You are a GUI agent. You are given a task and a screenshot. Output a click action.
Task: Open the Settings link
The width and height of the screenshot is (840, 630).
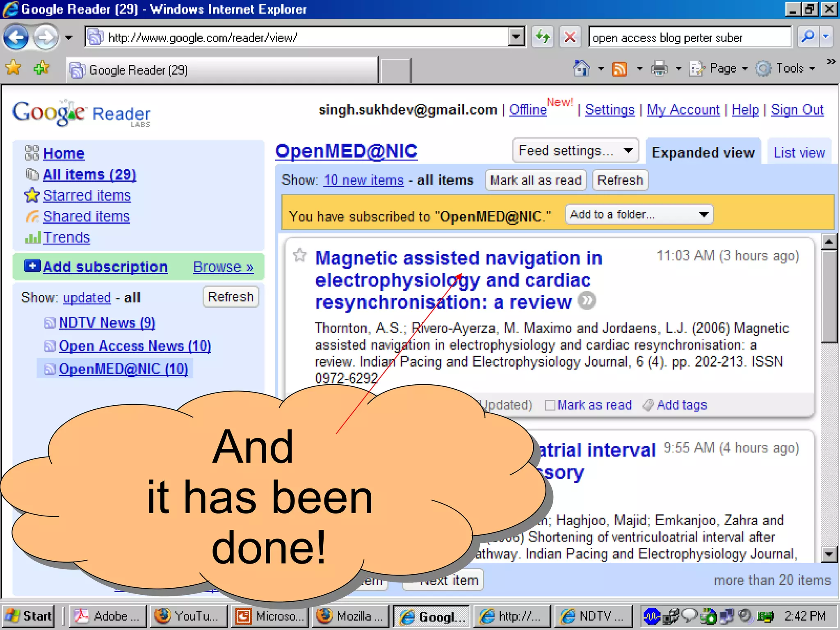pyautogui.click(x=609, y=110)
